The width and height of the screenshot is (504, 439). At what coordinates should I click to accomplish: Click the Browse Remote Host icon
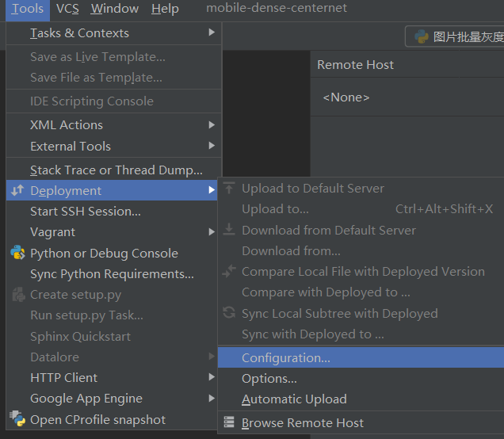229,422
